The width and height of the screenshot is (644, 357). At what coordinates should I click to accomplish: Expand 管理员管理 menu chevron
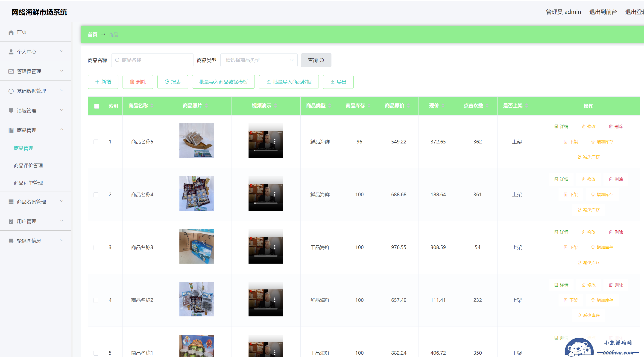click(x=61, y=71)
